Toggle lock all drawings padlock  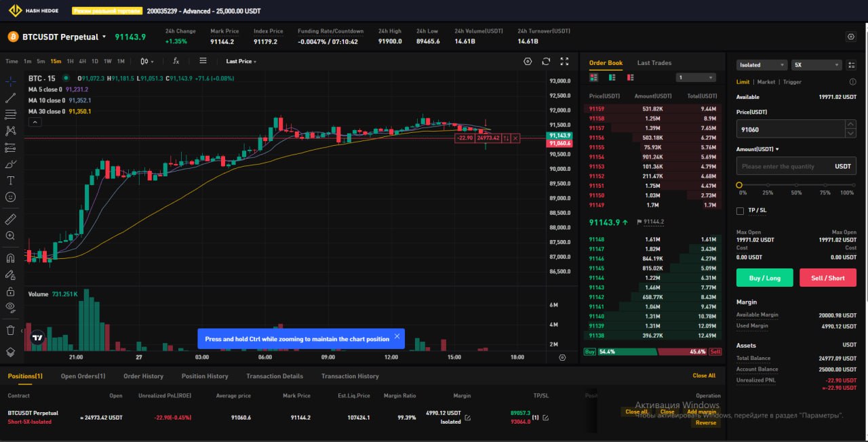(10, 292)
